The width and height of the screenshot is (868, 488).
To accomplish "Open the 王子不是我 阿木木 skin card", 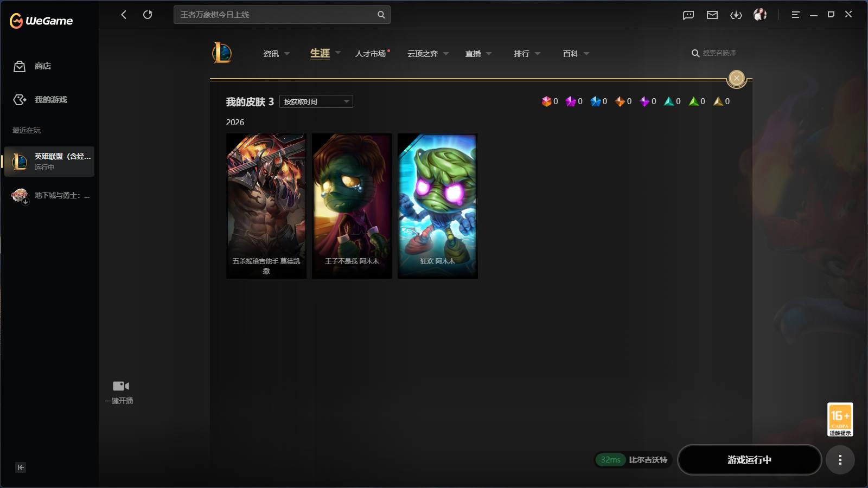I will coord(352,206).
